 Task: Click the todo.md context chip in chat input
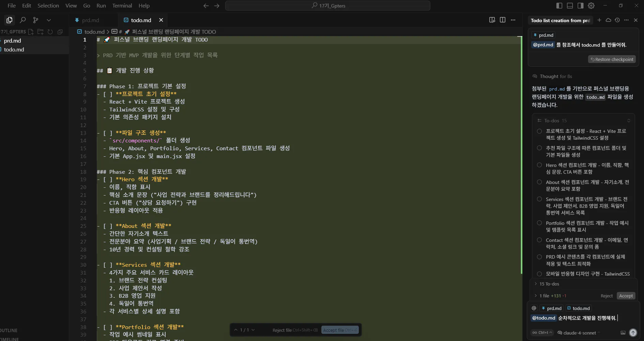(578, 308)
